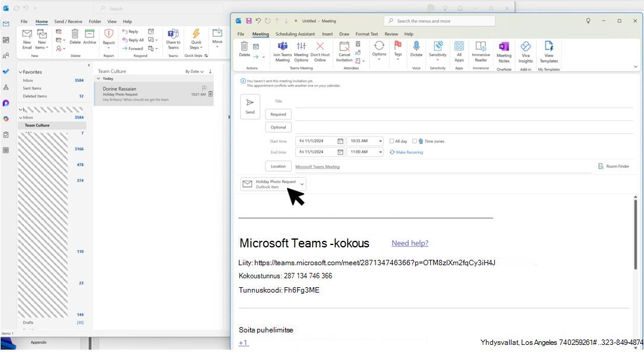644x355 pixels.
Task: Select Deleted Items folder under Favorites
Action: (35, 96)
